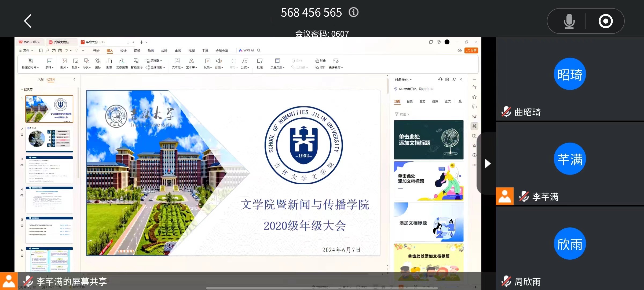The width and height of the screenshot is (644, 290).
Task: Switch to the Design (设计) ribbon tab
Action: click(x=123, y=51)
